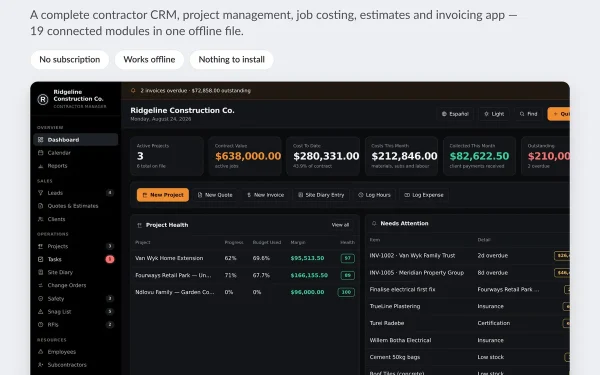Click the Site Diary sidebar icon
The height and width of the screenshot is (375, 600).
pos(41,272)
